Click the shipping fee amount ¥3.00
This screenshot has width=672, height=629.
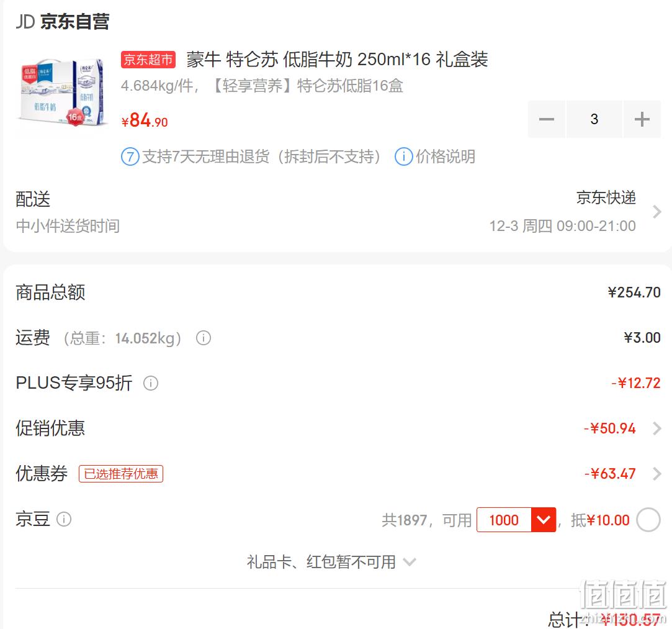click(x=642, y=338)
